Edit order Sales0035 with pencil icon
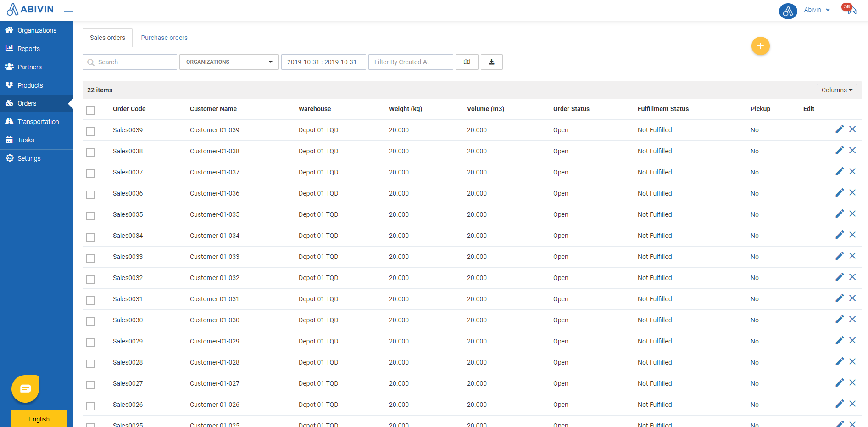 (840, 214)
